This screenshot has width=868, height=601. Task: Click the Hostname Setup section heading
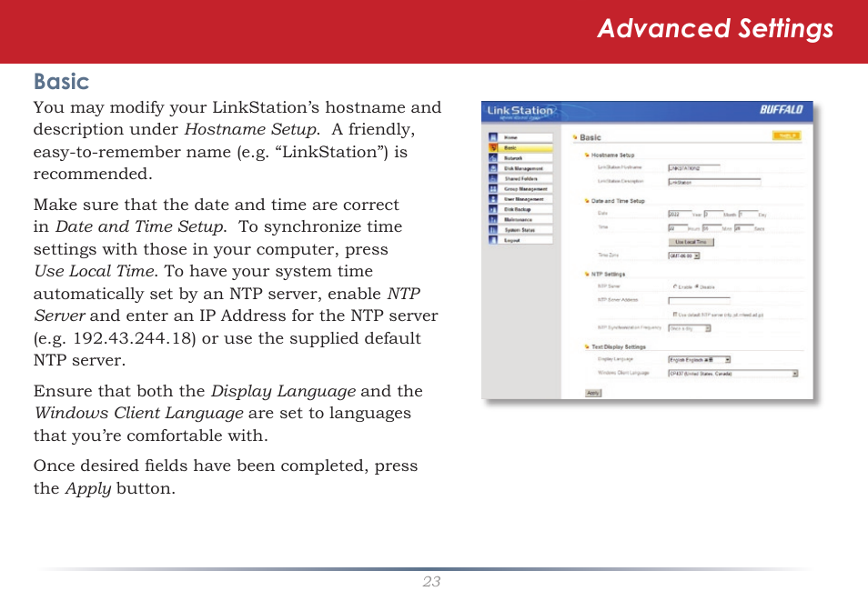coord(612,155)
